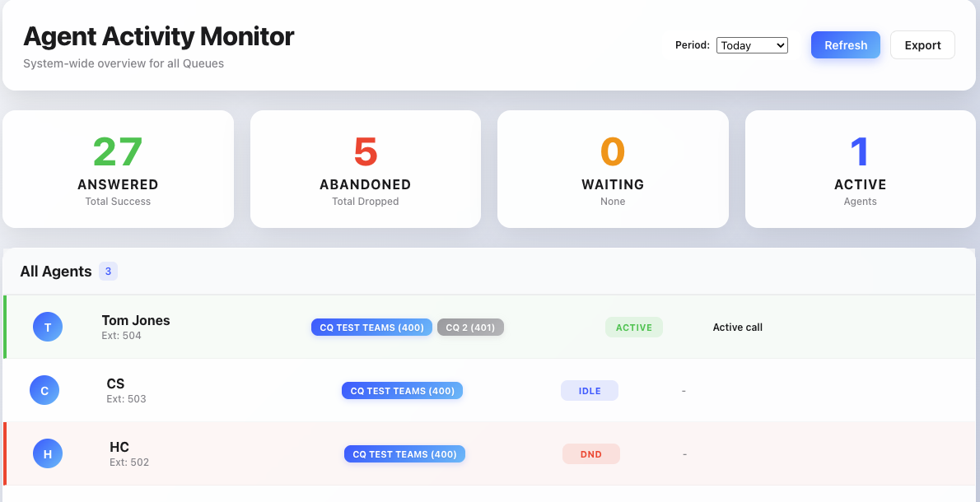Click Tom Jones's ACTIVE status badge
The image size is (980, 502).
[x=634, y=328]
